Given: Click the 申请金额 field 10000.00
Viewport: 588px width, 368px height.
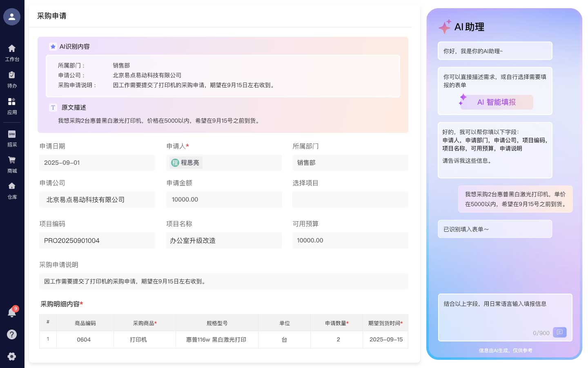Looking at the screenshot, I should click(224, 200).
